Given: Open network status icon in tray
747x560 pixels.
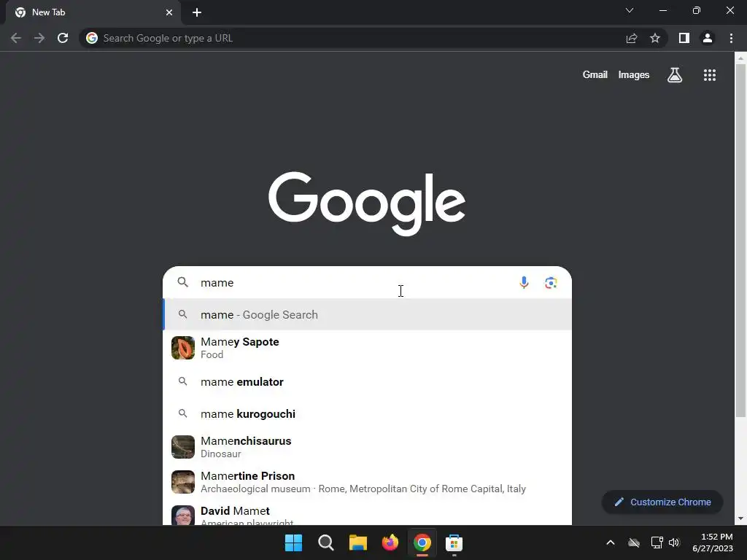Looking at the screenshot, I should coord(657,542).
